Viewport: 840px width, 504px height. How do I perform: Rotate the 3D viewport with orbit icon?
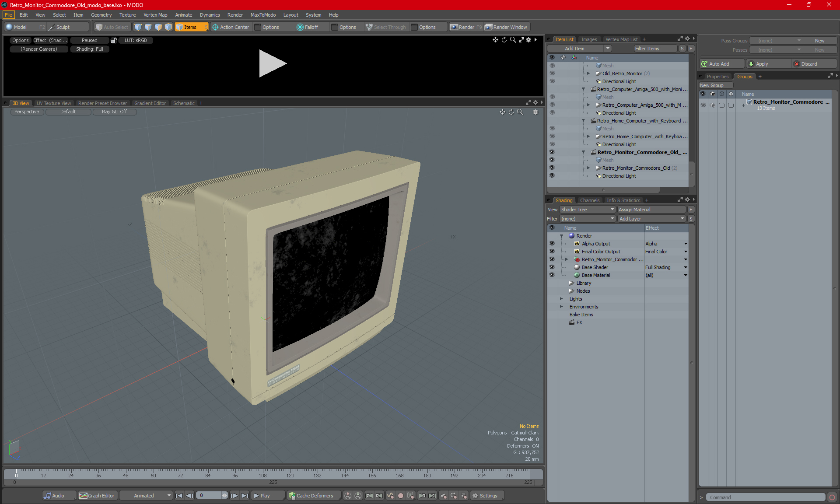coord(511,112)
